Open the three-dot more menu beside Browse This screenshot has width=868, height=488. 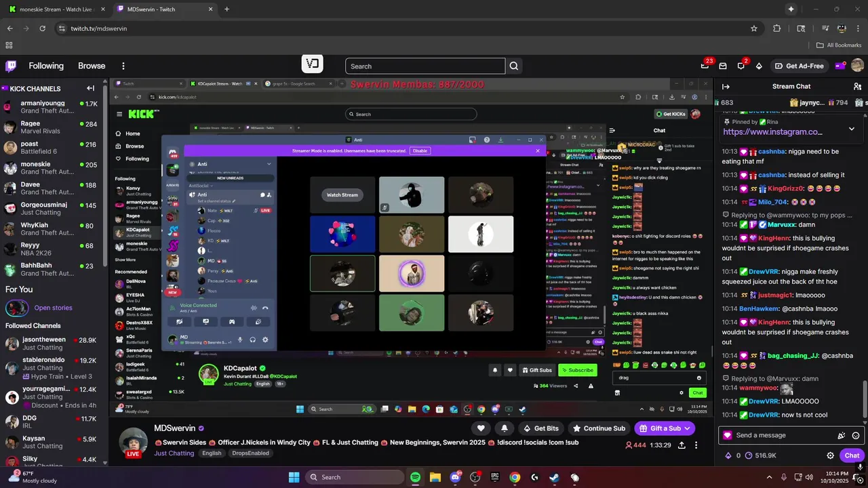click(123, 66)
